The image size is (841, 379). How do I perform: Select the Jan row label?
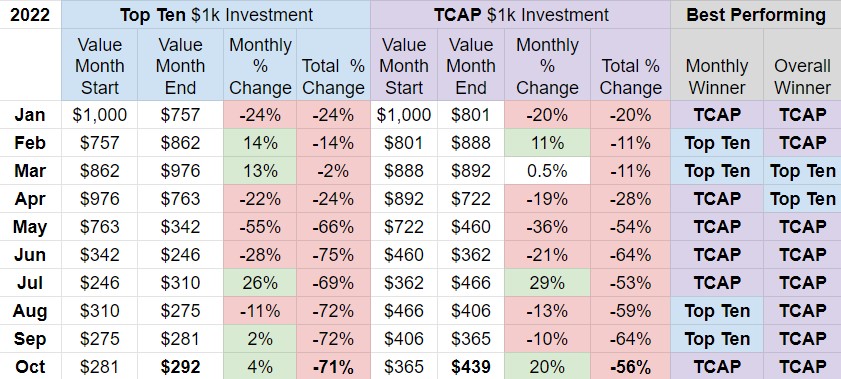tap(31, 115)
